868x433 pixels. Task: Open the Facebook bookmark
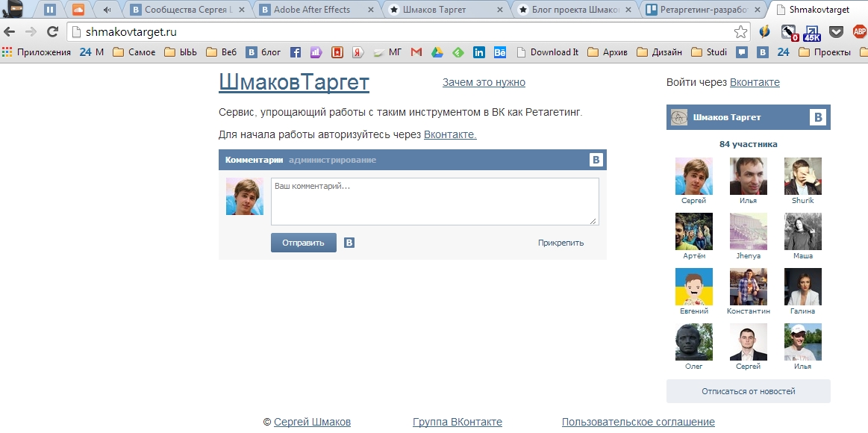click(296, 52)
